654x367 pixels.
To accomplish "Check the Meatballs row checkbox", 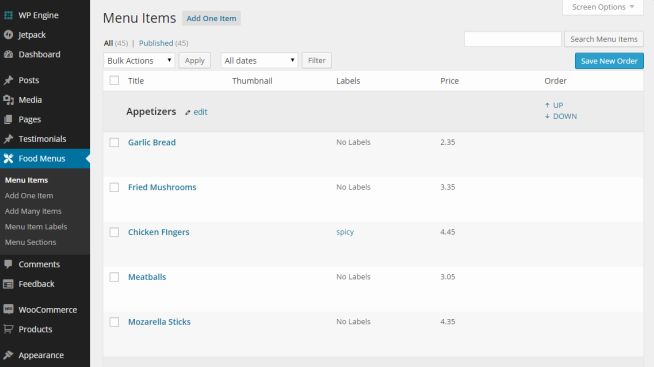I will coord(114,277).
